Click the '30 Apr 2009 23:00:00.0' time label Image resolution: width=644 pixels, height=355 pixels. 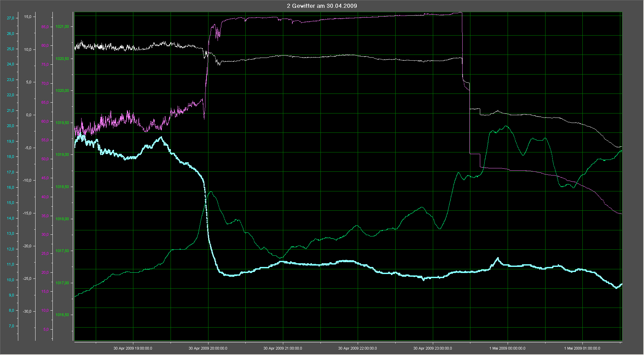432,348
